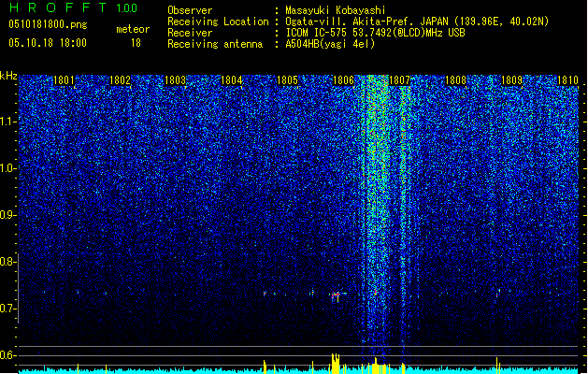The width and height of the screenshot is (588, 374).
Task: Click the kHz axis unit label
Action: click(x=8, y=76)
